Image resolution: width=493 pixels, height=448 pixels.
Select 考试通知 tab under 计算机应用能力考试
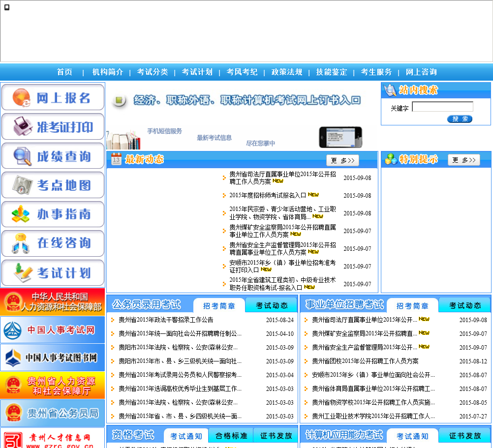[x=412, y=436]
